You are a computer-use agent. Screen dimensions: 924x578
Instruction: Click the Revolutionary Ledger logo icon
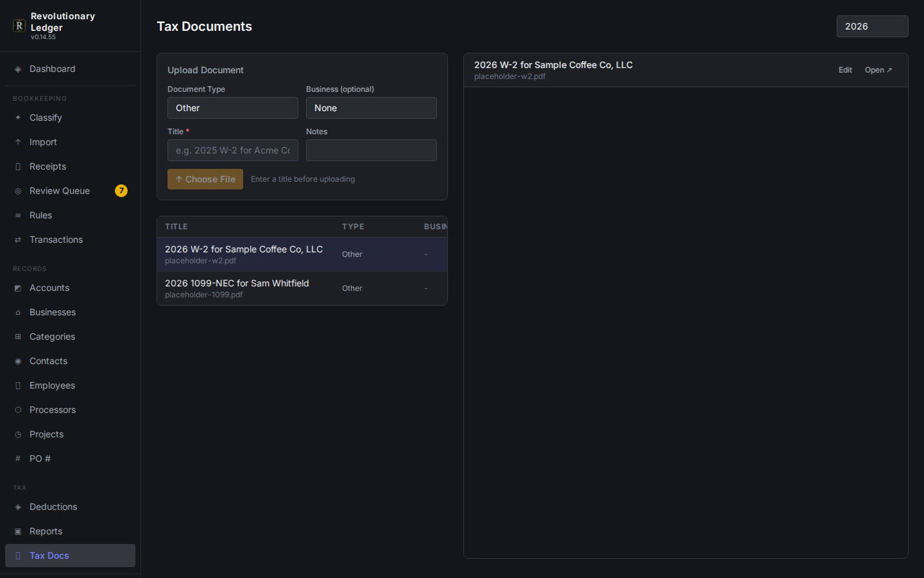[19, 26]
